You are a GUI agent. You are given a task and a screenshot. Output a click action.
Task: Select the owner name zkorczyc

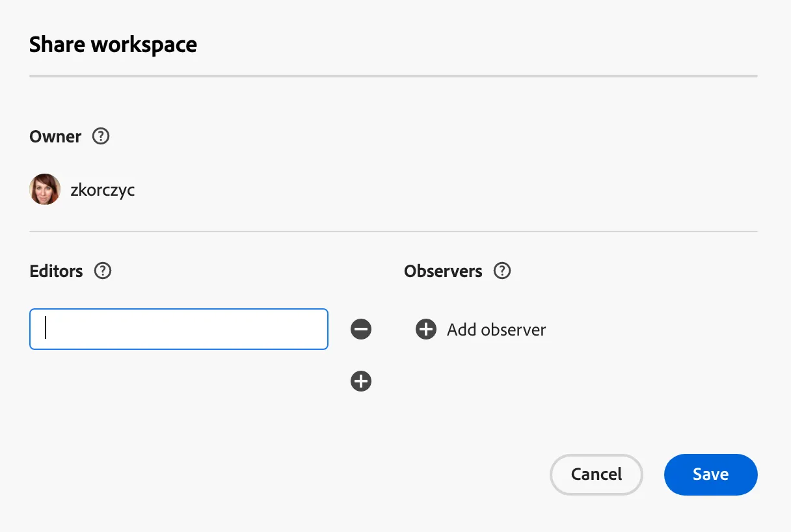[x=103, y=191]
